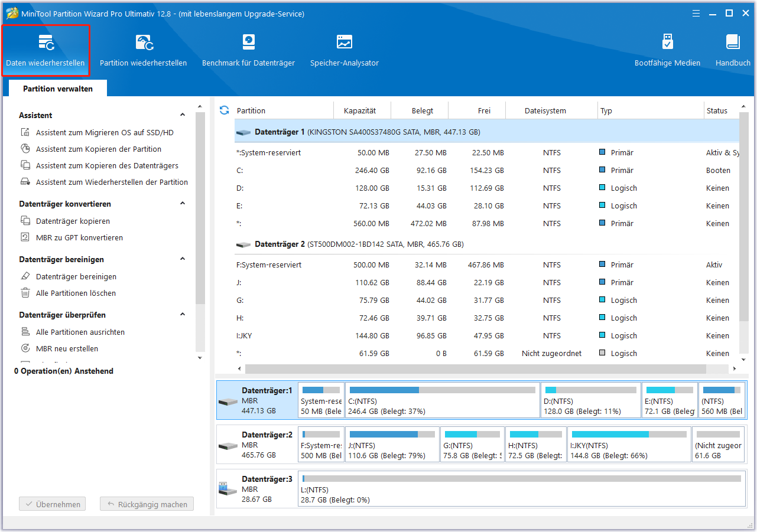Select the Nicht zugeordnet 61.59 GB row
757x532 pixels.
(487, 353)
